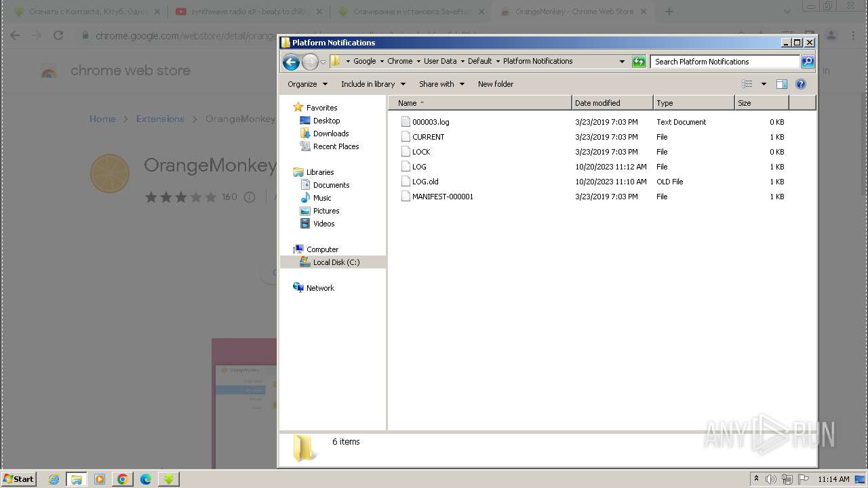Click the green download arrow taskbar icon
Screen dimensions: 868x488
168,479
